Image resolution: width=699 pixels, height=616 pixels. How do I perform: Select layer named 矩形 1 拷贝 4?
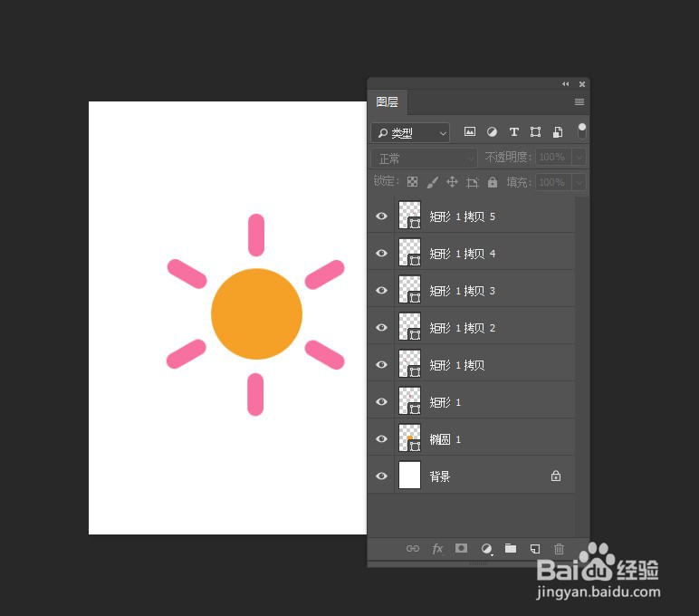pyautogui.click(x=463, y=254)
